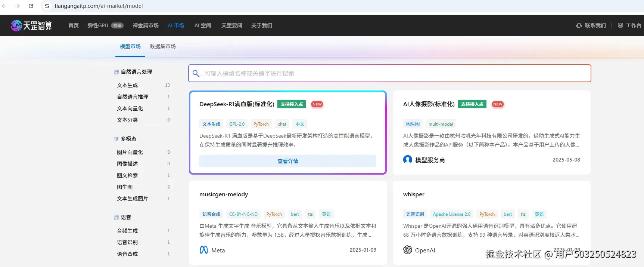Click 联系我们 link in header
The image size is (644, 267).
coord(595,25)
